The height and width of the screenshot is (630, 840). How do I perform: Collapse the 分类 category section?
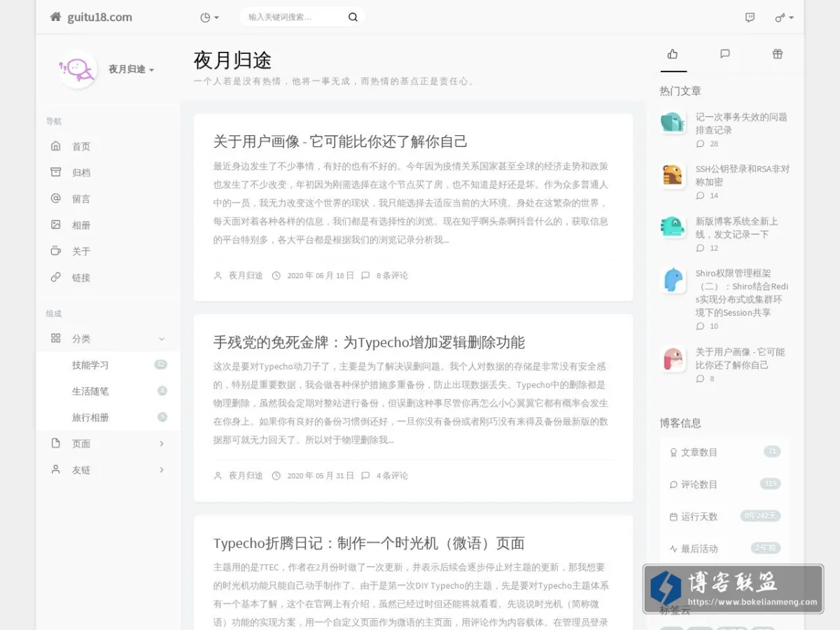108,339
